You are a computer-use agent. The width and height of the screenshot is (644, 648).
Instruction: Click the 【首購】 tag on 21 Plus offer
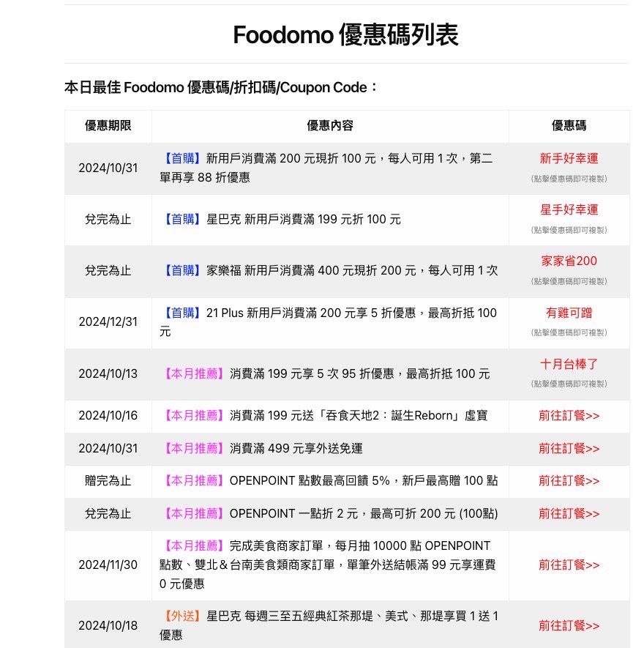tap(181, 313)
